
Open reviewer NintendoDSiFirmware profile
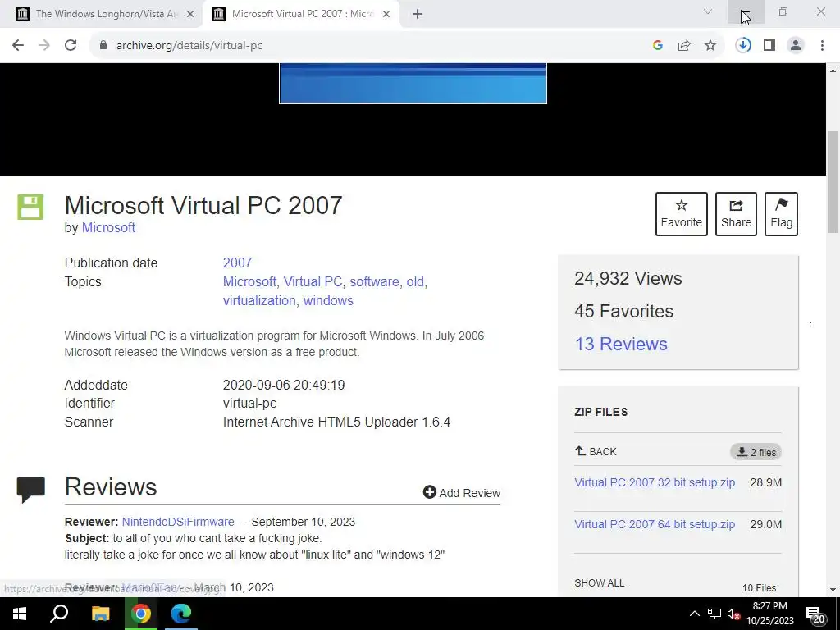pos(178,522)
